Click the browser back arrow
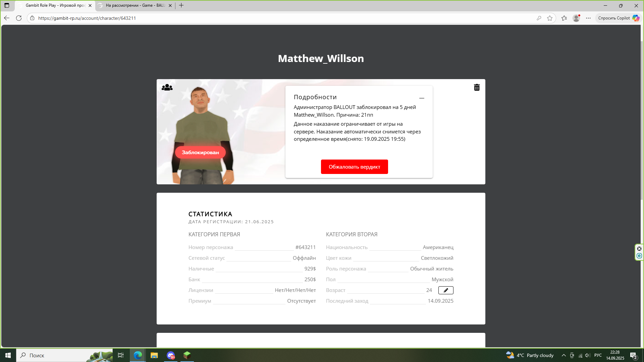 click(x=7, y=18)
